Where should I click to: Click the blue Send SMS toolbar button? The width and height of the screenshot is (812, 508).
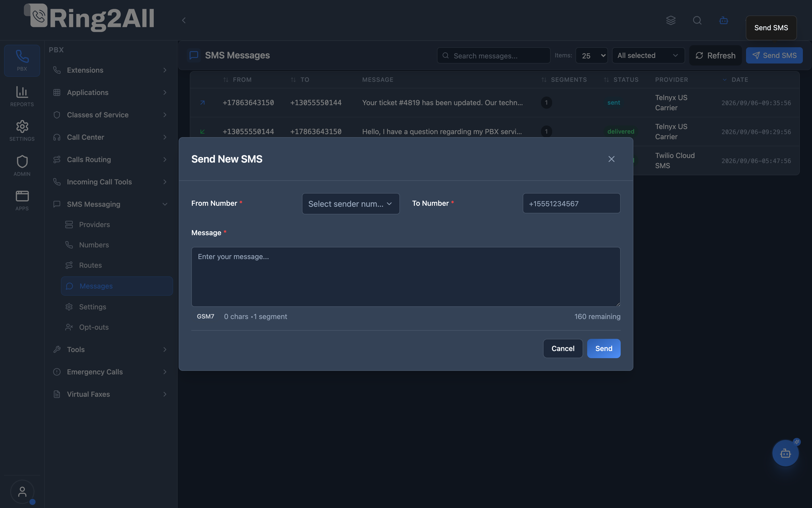pyautogui.click(x=774, y=55)
